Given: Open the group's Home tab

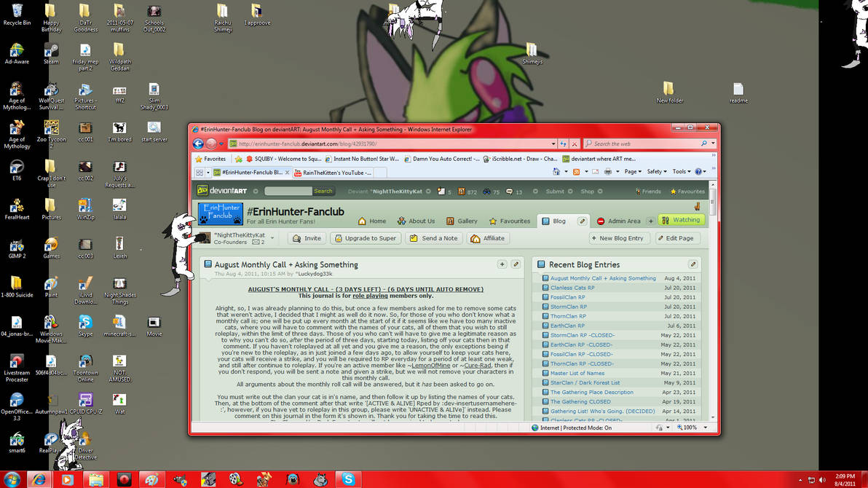Looking at the screenshot, I should 372,221.
